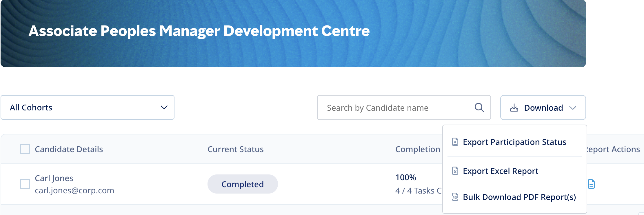
Task: Select Export Excel Report menu label
Action: (x=500, y=171)
